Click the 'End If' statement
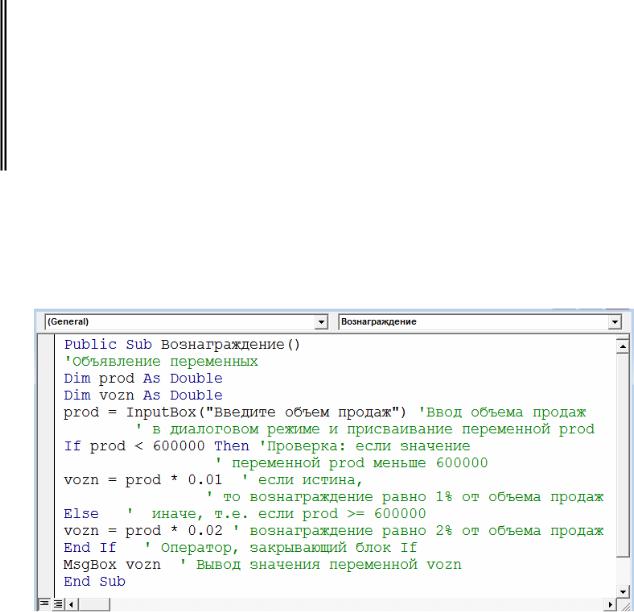Screen dimensions: 634x612 [90, 548]
